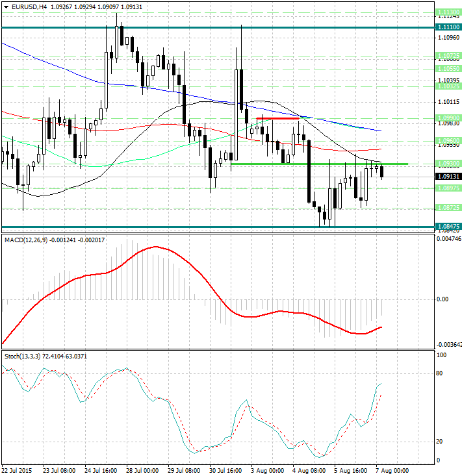This screenshot has width=462, height=476.
Task: Click the 1.11100 resistance price label
Action: (448, 27)
